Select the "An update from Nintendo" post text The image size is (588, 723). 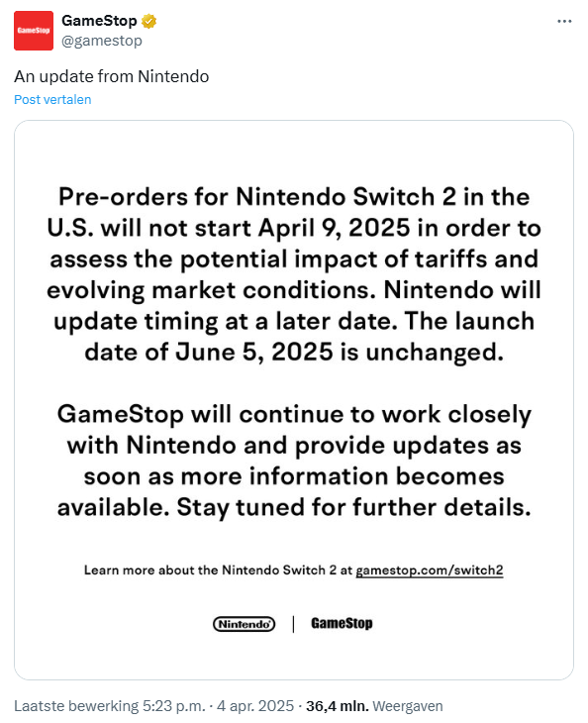pyautogui.click(x=112, y=76)
